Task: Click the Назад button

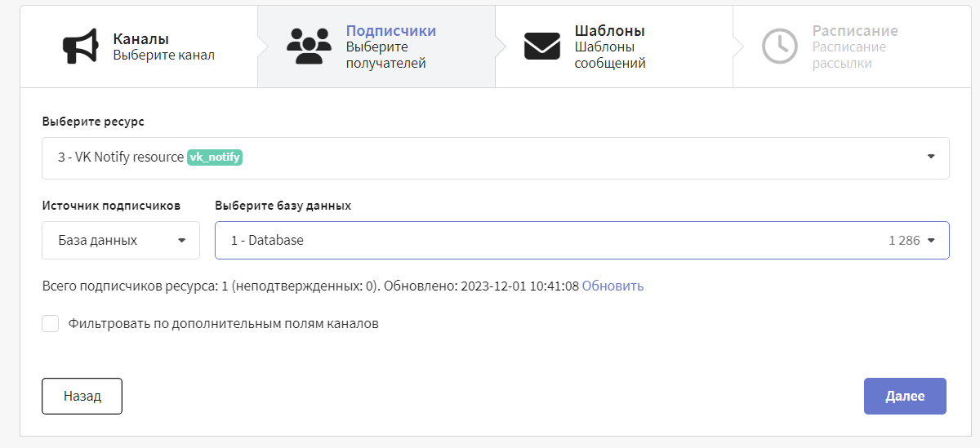Action: tap(82, 396)
